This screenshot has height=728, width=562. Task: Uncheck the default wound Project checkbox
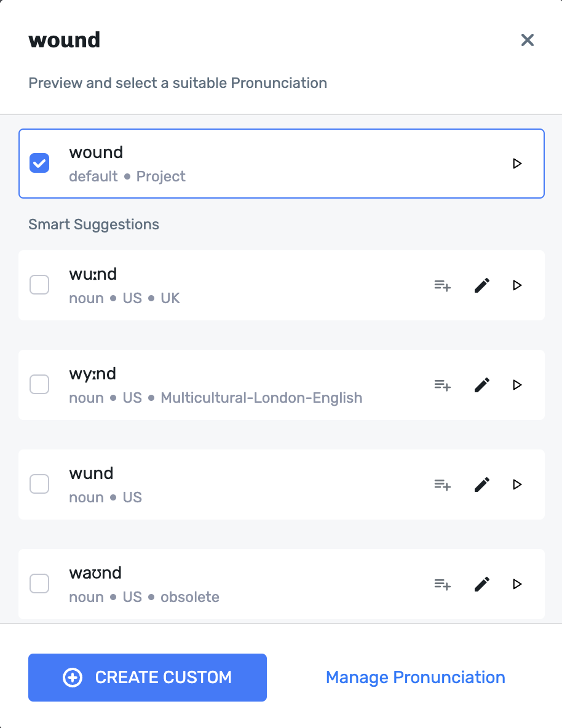click(40, 164)
